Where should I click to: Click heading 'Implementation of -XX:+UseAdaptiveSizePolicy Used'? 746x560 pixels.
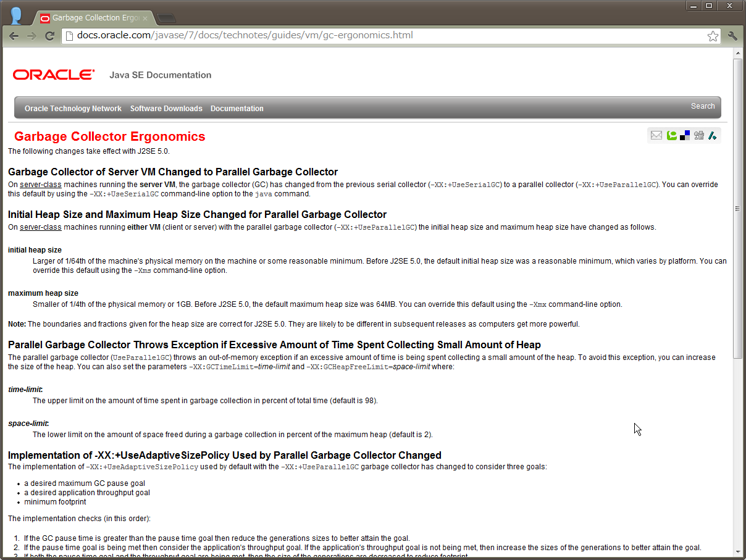(x=225, y=456)
